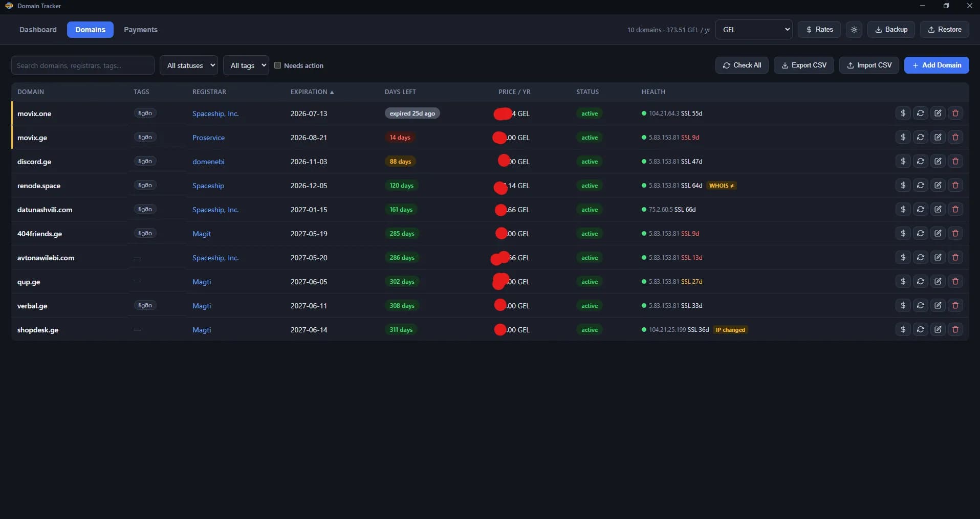
Task: Open Spaceship, Inc. link for avtonawilebi.com
Action: pyautogui.click(x=215, y=258)
